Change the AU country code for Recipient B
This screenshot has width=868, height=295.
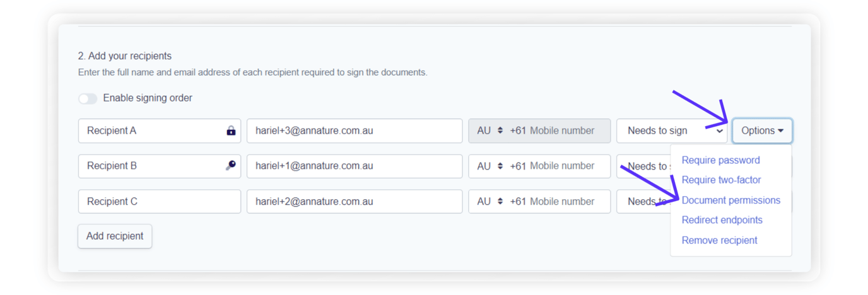(x=490, y=166)
